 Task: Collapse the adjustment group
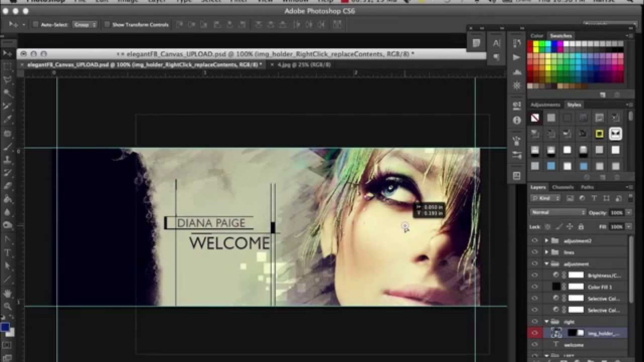tap(547, 264)
